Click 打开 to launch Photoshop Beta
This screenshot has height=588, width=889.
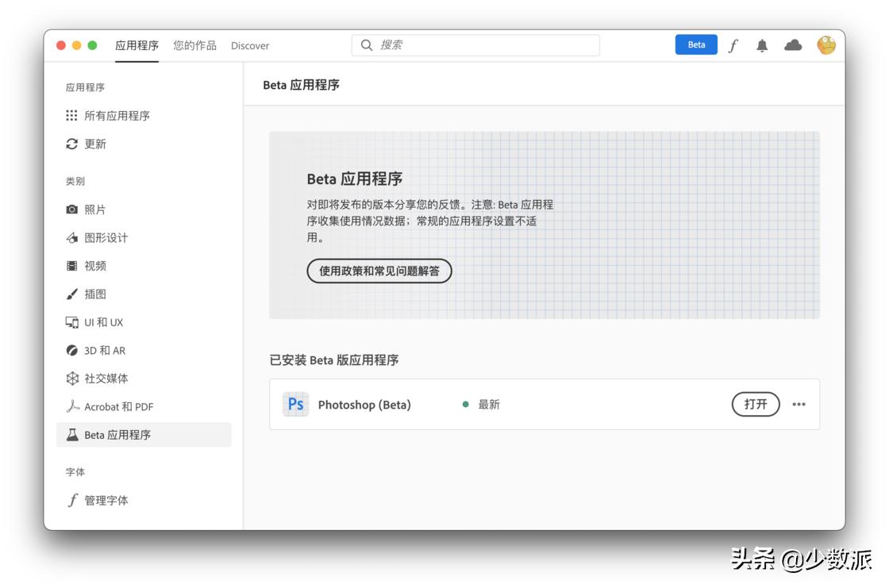tap(755, 404)
